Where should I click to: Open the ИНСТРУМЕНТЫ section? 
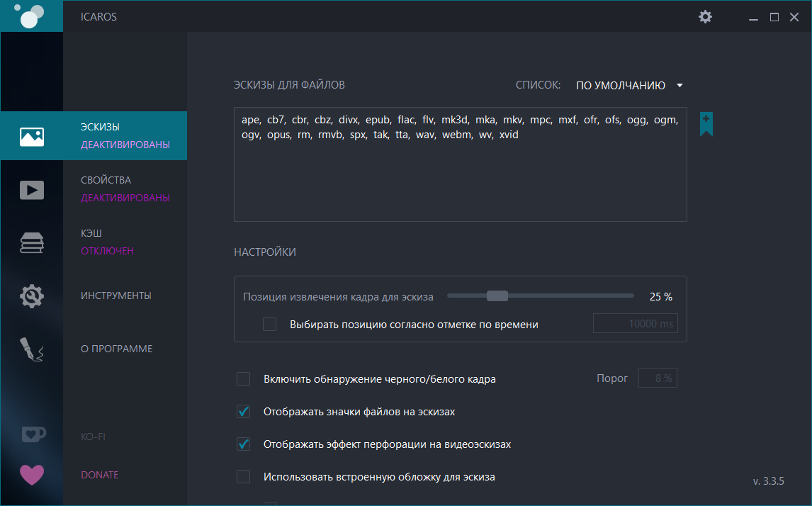coord(116,296)
